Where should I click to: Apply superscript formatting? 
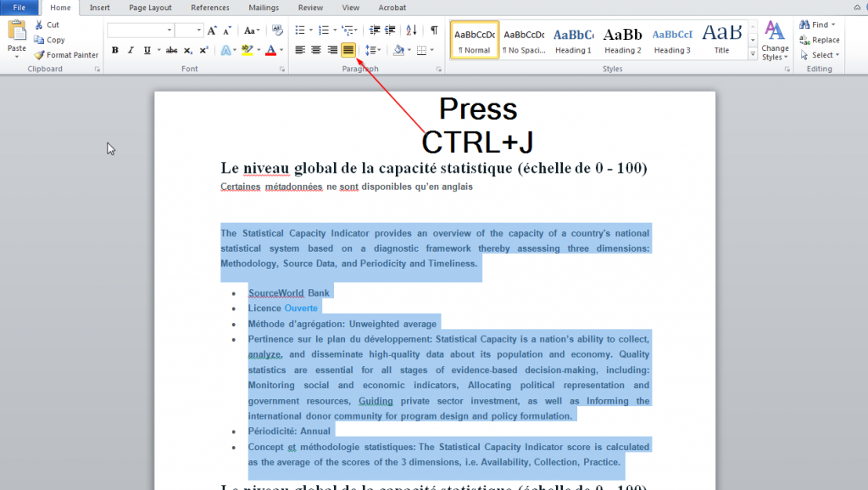click(203, 50)
